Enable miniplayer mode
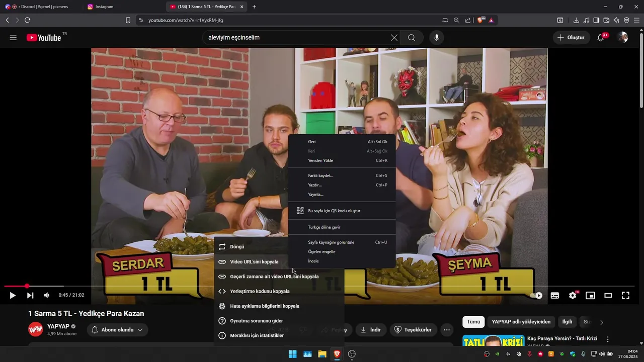 (590, 296)
